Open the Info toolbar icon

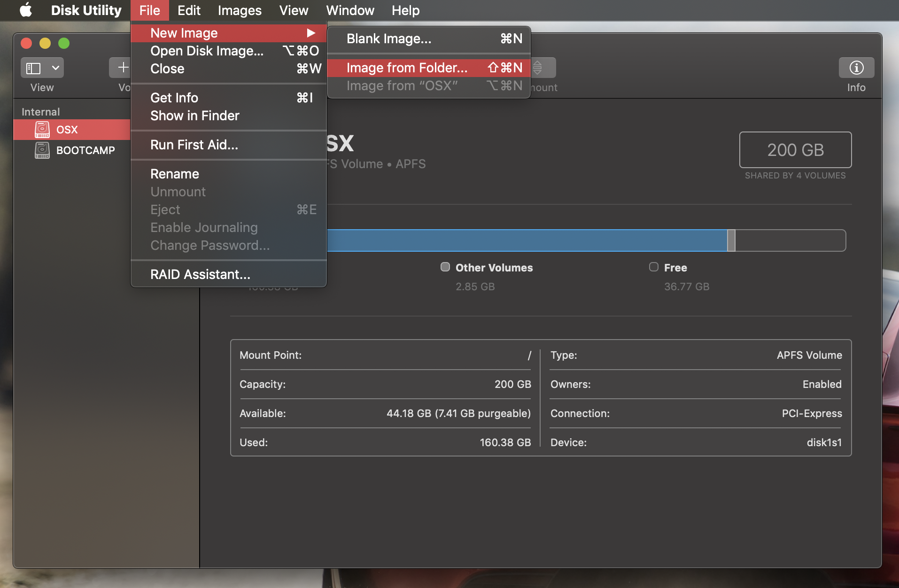(x=856, y=68)
